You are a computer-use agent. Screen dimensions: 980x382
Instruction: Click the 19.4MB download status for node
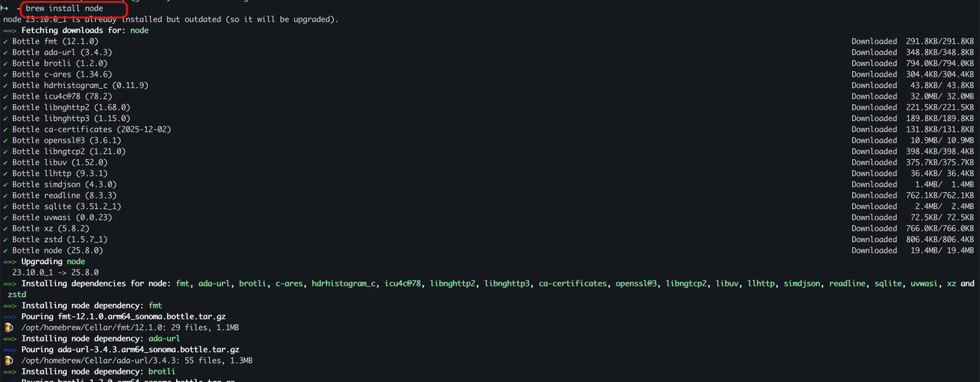point(913,250)
